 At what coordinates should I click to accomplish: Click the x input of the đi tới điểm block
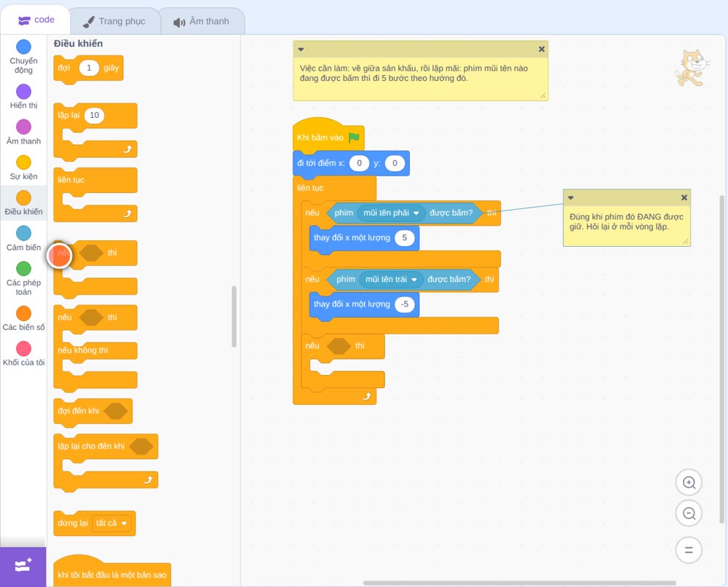pyautogui.click(x=359, y=163)
